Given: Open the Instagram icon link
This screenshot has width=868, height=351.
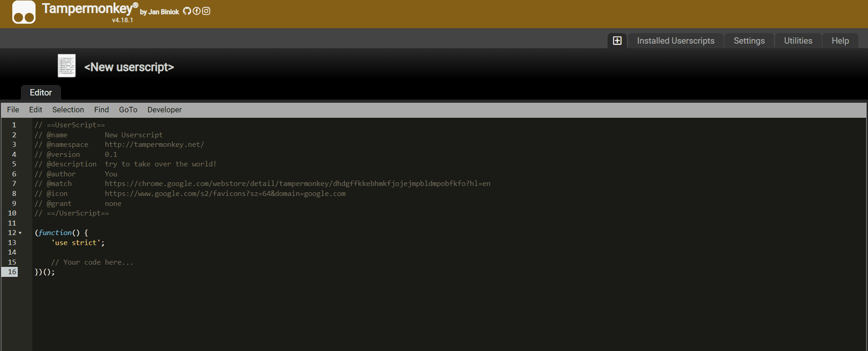Looking at the screenshot, I should click(x=206, y=11).
